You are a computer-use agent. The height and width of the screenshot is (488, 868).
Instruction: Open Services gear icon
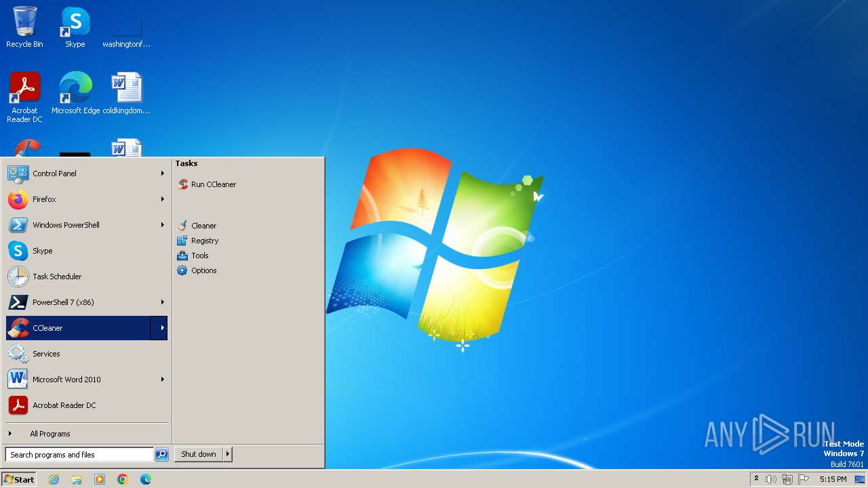click(18, 354)
